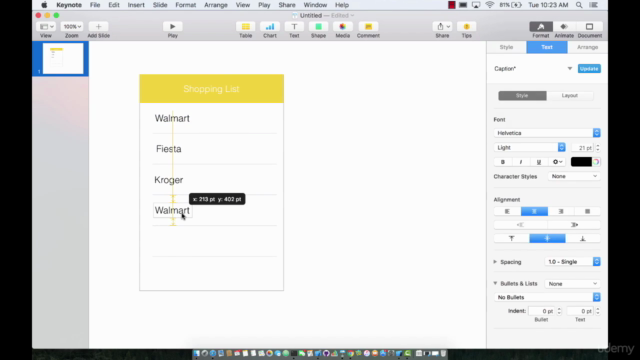Switch to the Arrange inspector tab
640x360 pixels.
[587, 47]
